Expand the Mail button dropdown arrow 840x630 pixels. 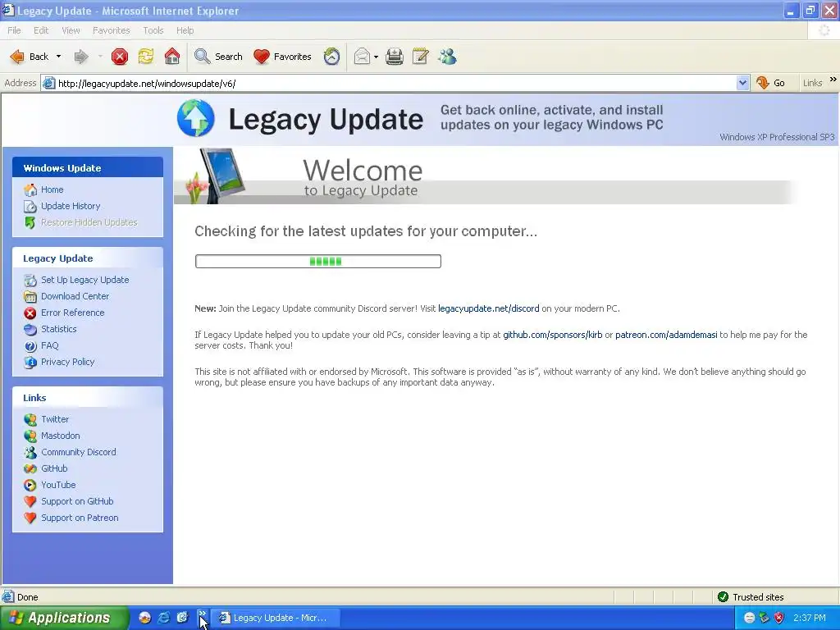coord(376,57)
